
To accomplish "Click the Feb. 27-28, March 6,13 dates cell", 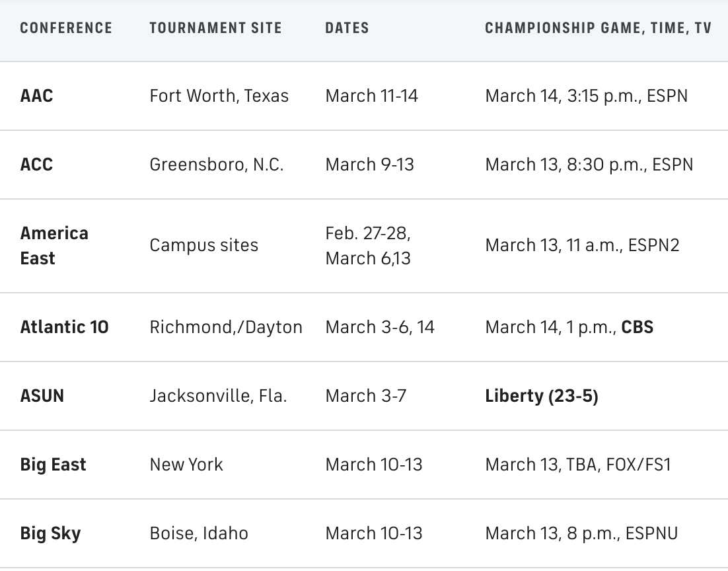I will 368,245.
